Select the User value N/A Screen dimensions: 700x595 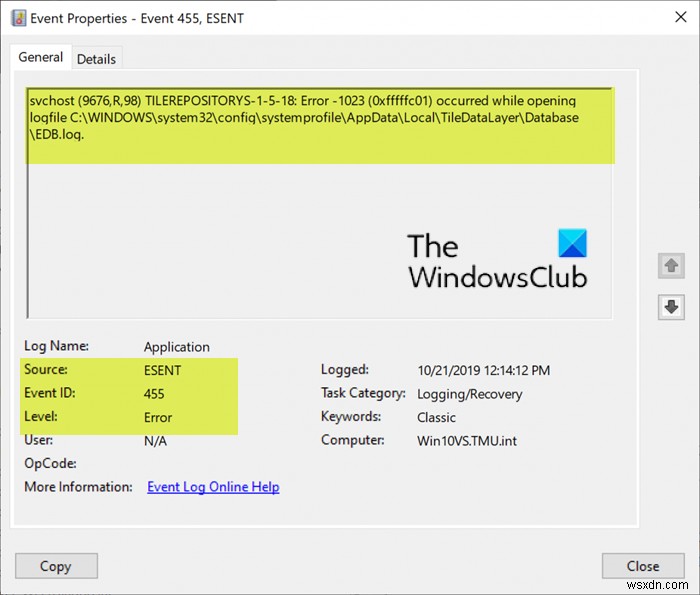click(155, 441)
